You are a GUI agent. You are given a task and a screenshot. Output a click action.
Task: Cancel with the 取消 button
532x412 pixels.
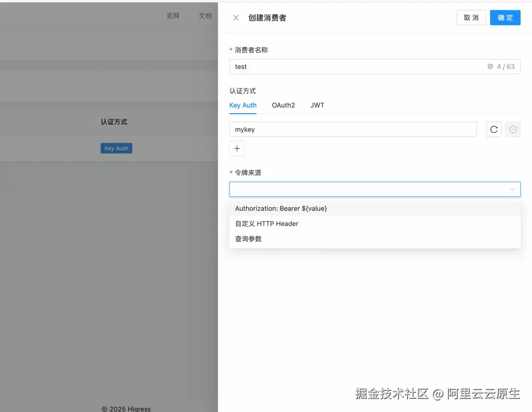tap(470, 17)
